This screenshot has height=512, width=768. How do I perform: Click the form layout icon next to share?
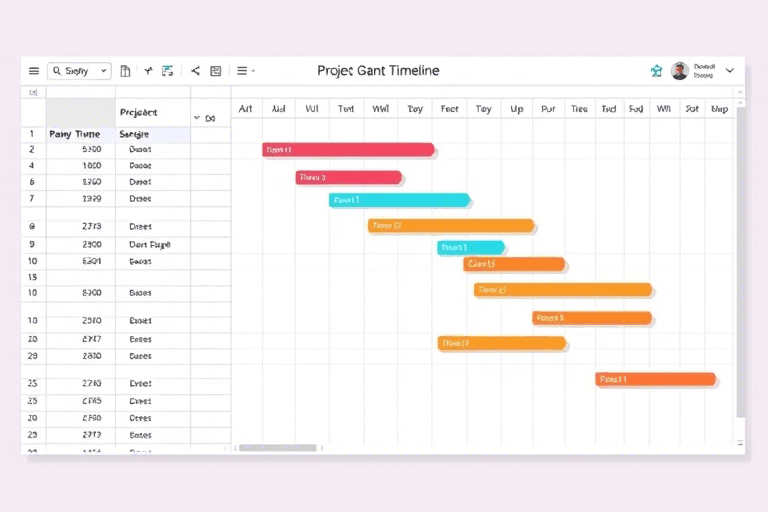[216, 71]
